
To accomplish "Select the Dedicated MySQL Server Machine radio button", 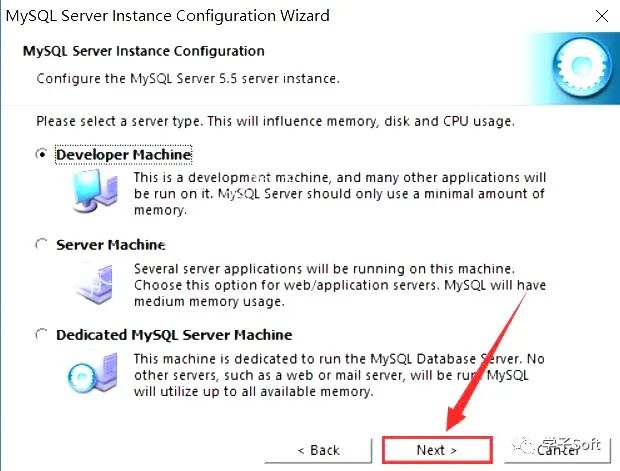I will pyautogui.click(x=42, y=335).
